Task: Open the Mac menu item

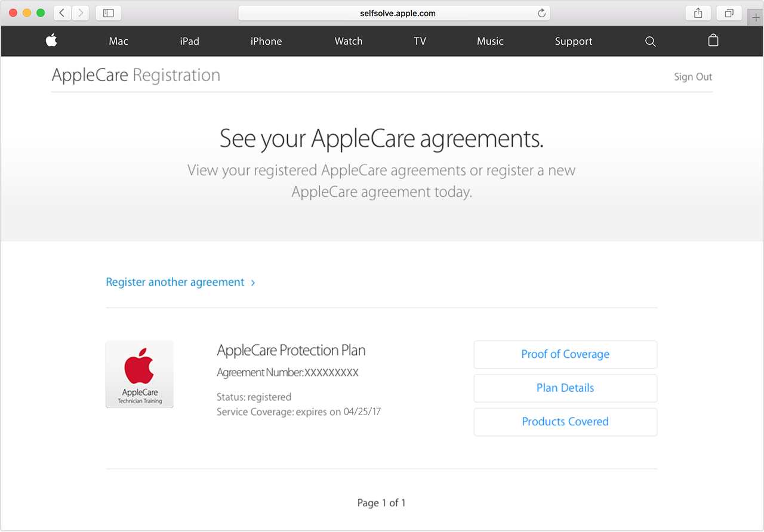Action: click(118, 41)
